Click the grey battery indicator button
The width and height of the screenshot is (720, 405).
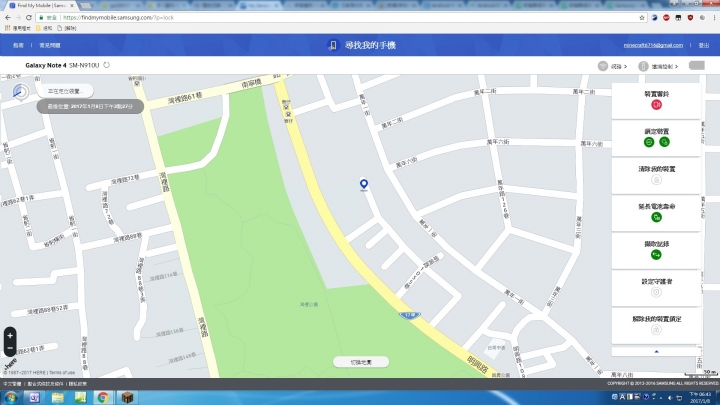[x=697, y=66]
